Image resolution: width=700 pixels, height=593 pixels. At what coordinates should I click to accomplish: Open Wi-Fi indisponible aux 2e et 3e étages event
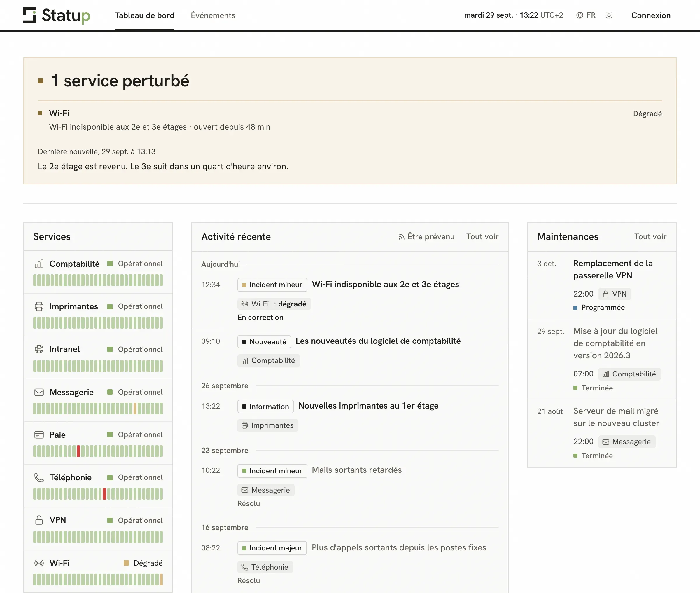coord(385,285)
